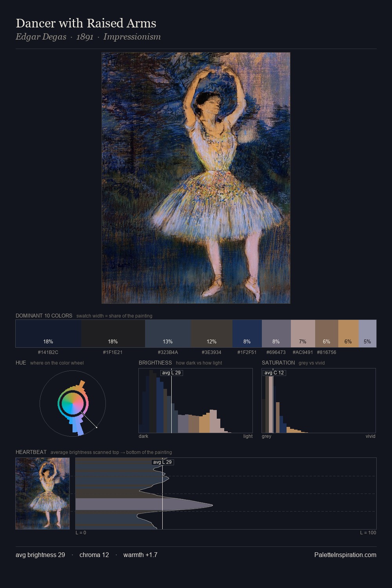This screenshot has width=392, height=588.
Task: Click the 'HUE' section heading
Action: coord(21,363)
